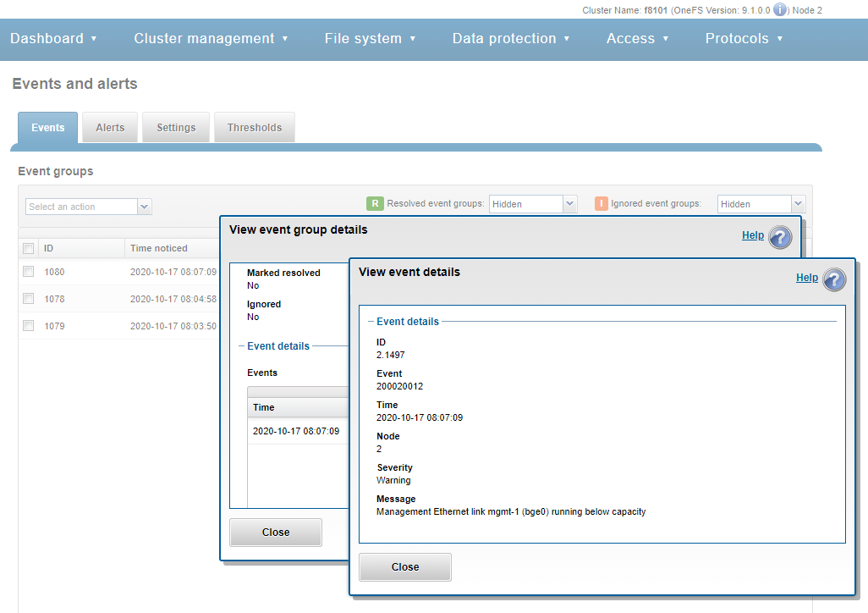868x613 pixels.
Task: Close the View event group details dialog
Action: [275, 532]
